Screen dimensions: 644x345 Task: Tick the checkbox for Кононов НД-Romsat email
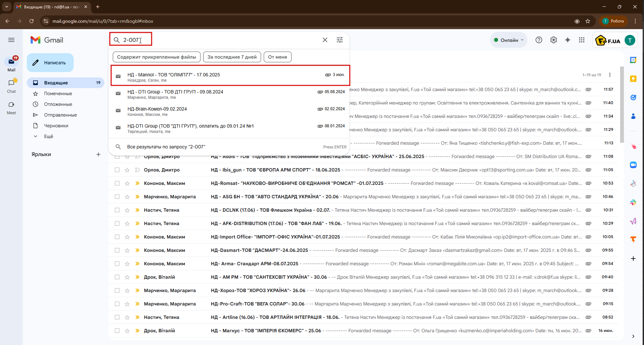[117, 183]
